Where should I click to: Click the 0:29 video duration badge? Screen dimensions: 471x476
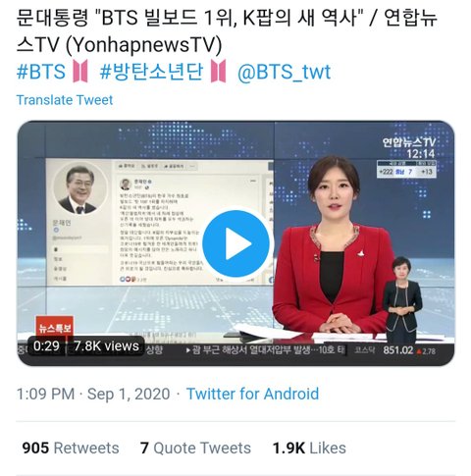click(46, 345)
